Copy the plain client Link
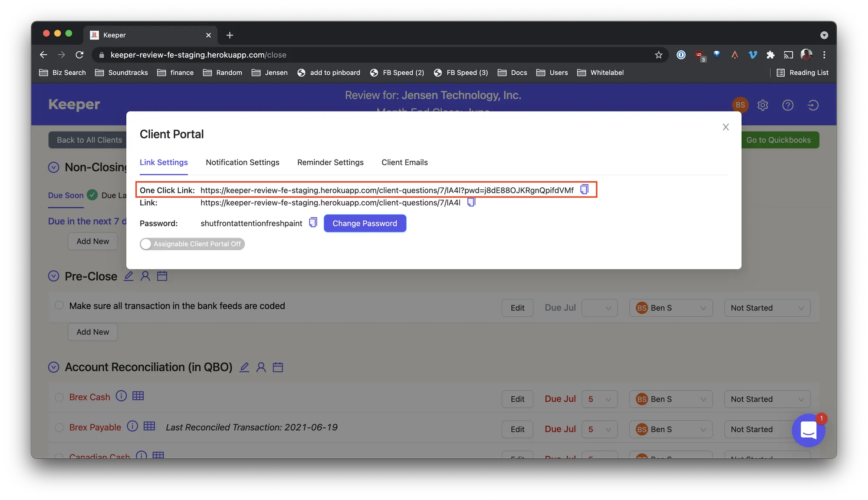The width and height of the screenshot is (868, 500). [471, 202]
